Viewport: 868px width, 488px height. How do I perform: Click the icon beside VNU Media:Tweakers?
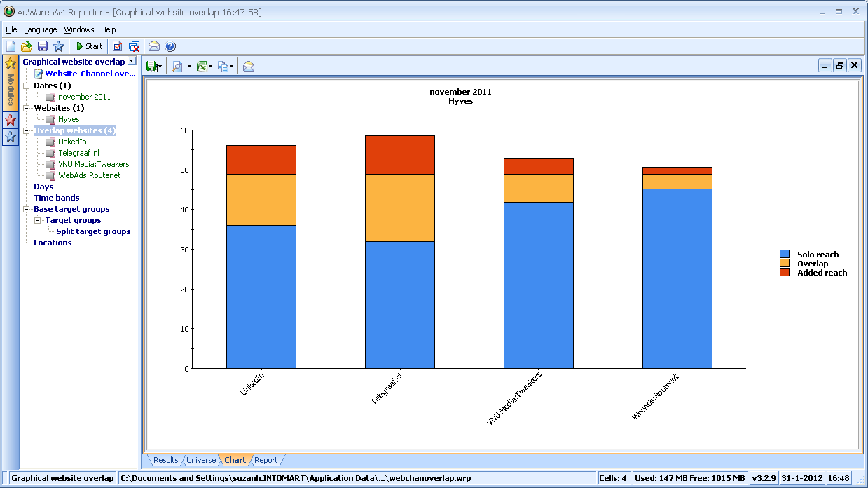coord(50,164)
